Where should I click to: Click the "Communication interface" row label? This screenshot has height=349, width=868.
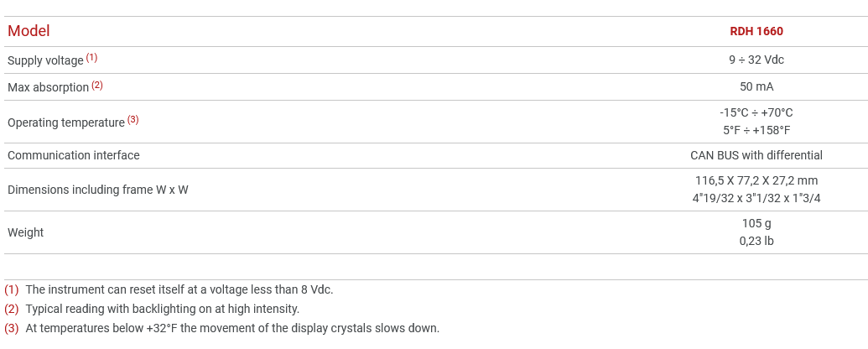73,155
